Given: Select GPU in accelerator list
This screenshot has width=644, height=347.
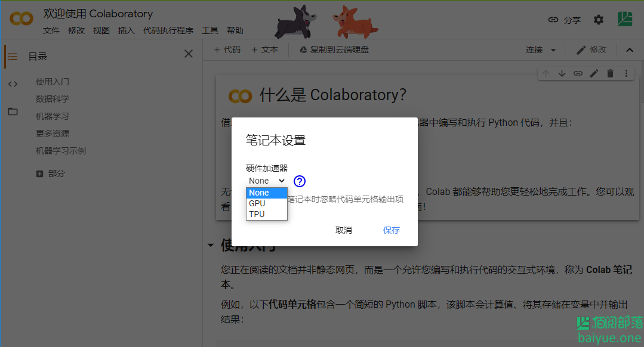Looking at the screenshot, I should 267,203.
